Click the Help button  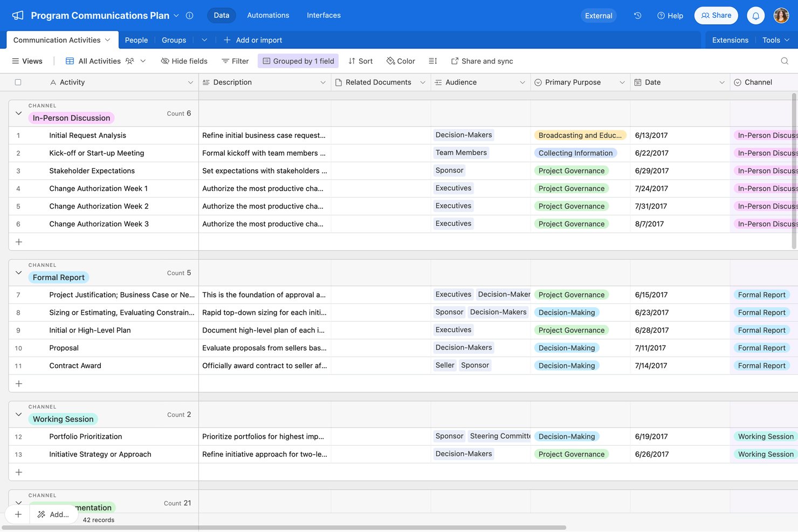pos(670,16)
